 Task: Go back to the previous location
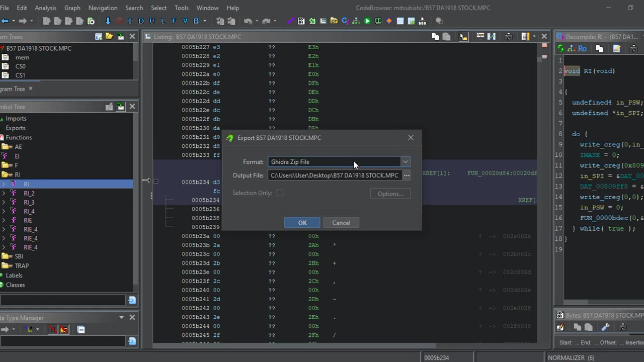pos(5,21)
